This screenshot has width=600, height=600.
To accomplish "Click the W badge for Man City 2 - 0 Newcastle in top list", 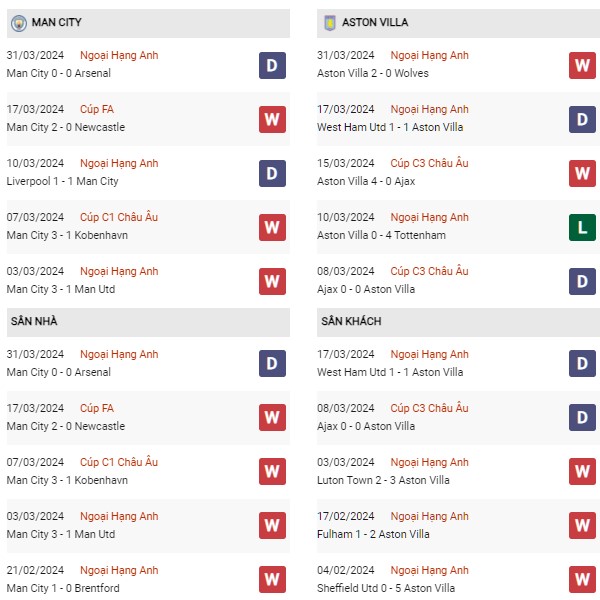I will pos(272,119).
